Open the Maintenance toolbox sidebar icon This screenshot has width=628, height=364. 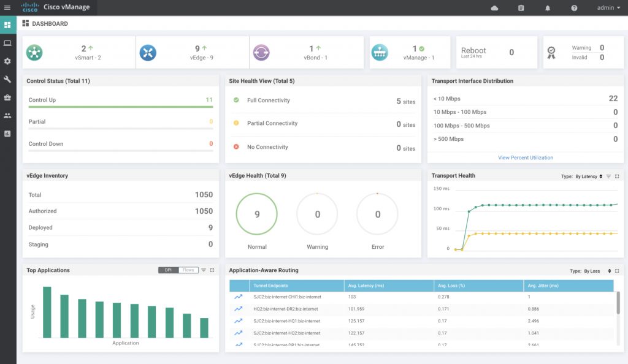coord(7,97)
